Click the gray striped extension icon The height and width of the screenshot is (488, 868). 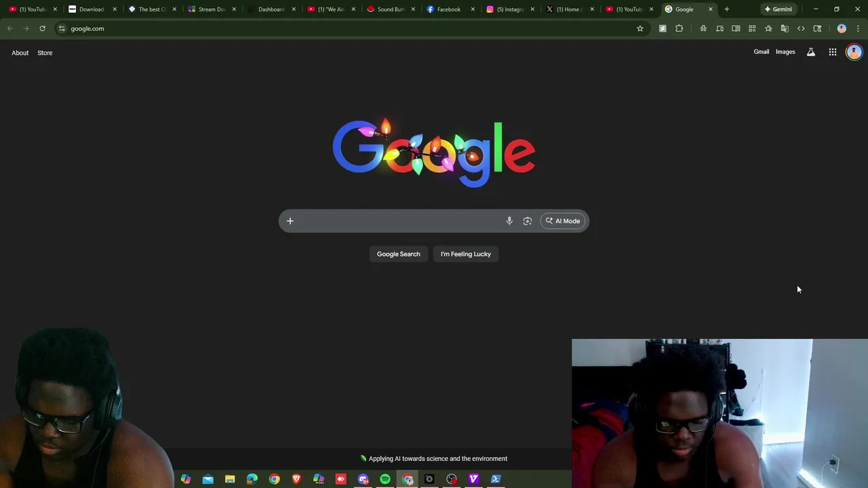663,28
